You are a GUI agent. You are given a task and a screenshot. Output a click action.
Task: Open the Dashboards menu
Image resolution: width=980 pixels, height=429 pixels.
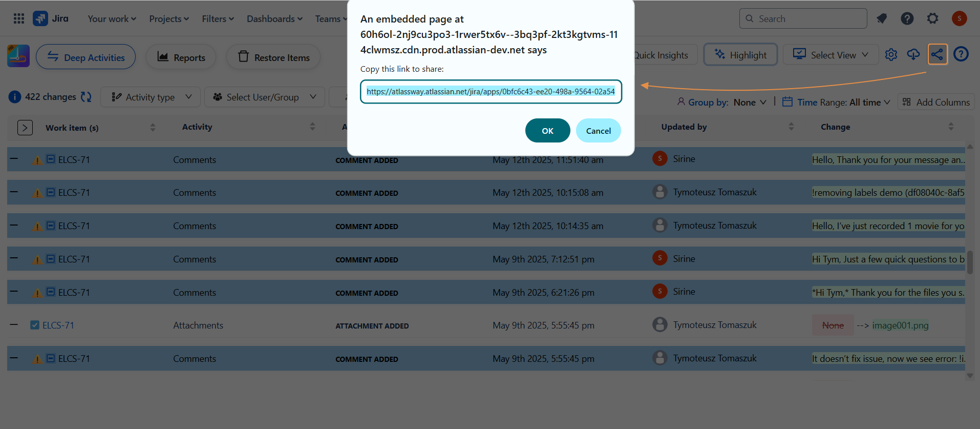coord(274,19)
